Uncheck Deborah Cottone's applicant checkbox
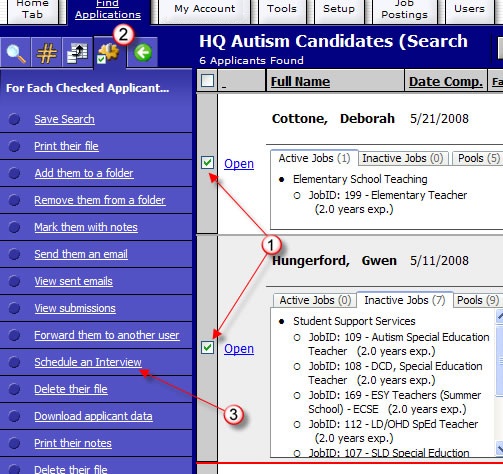 [x=207, y=163]
